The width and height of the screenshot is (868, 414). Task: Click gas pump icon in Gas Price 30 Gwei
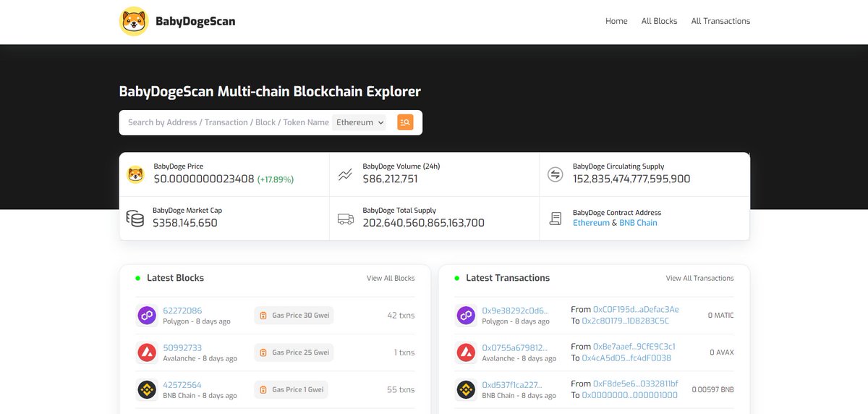tap(263, 316)
